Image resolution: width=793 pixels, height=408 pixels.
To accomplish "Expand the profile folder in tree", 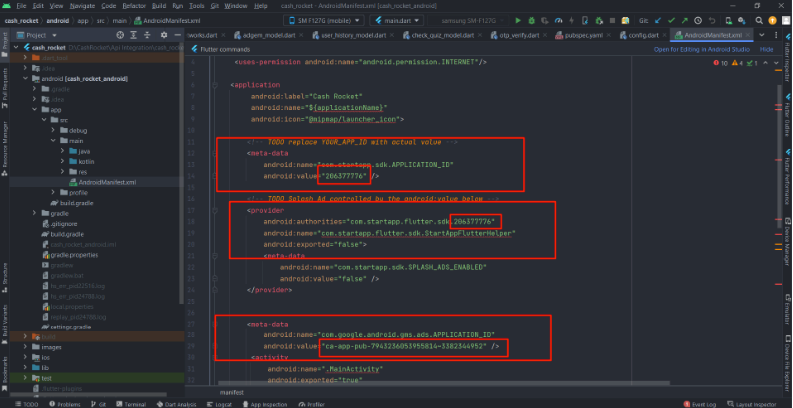I will [x=53, y=192].
